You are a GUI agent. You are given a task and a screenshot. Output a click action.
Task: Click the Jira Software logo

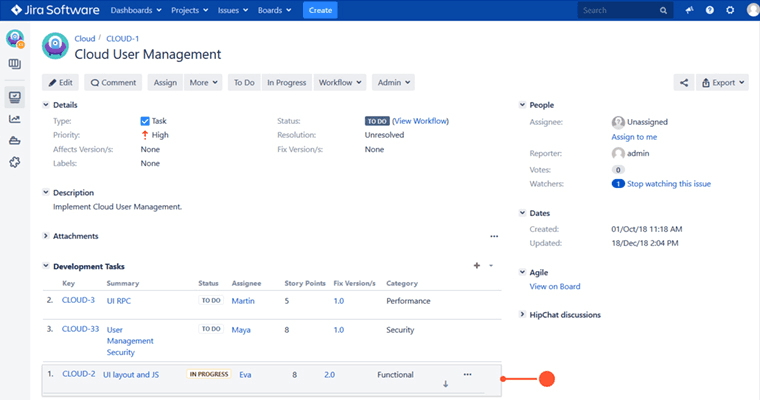coord(55,10)
